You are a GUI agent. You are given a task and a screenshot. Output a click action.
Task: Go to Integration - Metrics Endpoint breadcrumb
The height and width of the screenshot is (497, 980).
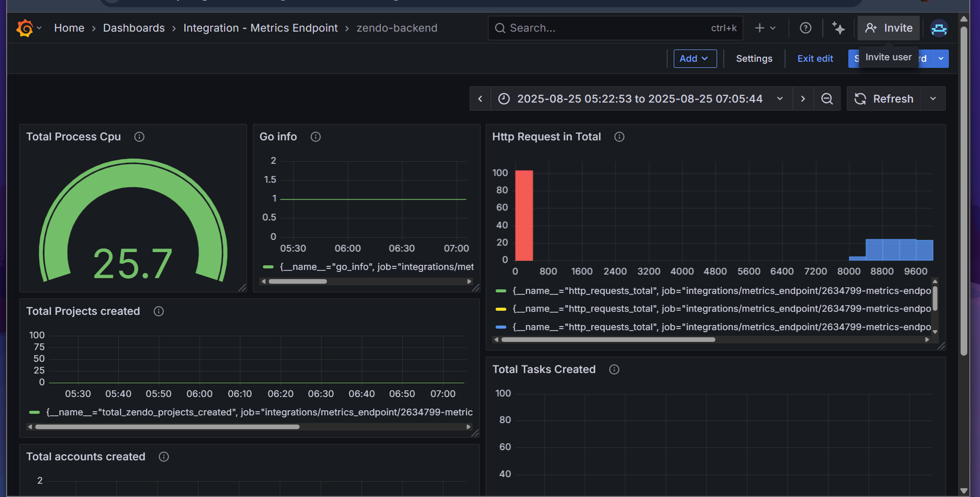click(260, 28)
